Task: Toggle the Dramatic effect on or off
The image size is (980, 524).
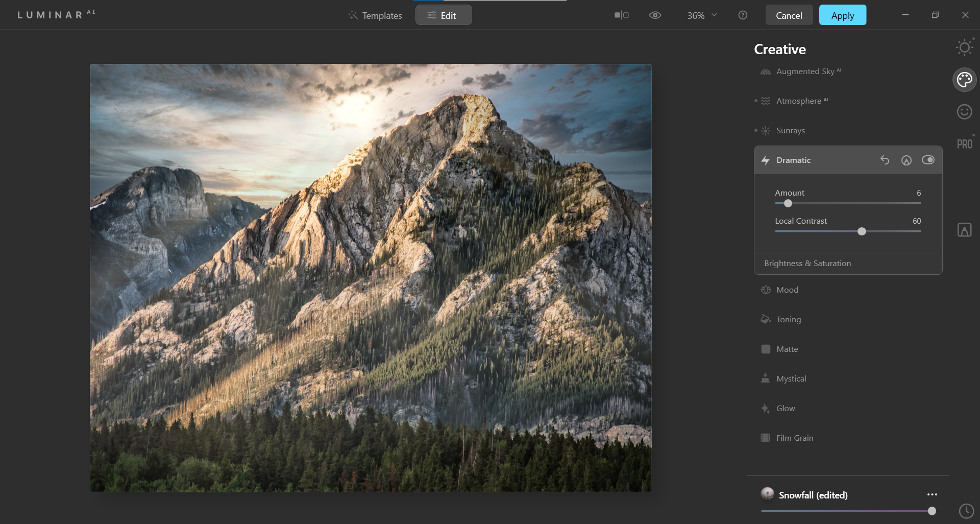Action: click(928, 160)
